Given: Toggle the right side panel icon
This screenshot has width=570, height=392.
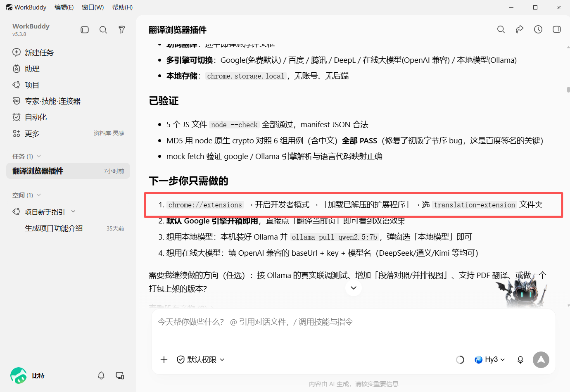Looking at the screenshot, I should [557, 29].
